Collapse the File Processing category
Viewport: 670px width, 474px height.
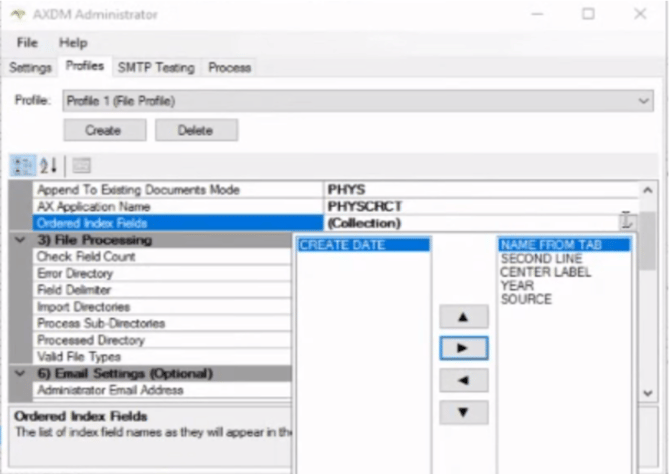point(20,240)
